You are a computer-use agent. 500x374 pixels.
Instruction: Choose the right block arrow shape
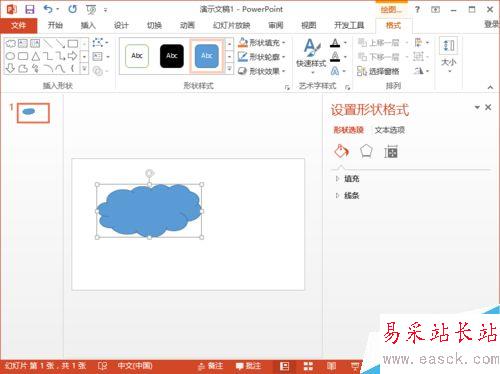tap(73, 56)
